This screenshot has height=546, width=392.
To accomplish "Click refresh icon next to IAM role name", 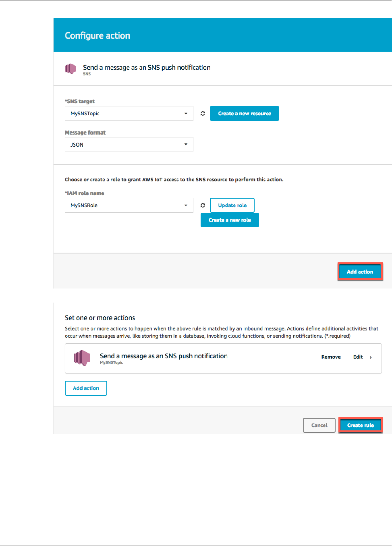I will point(203,206).
